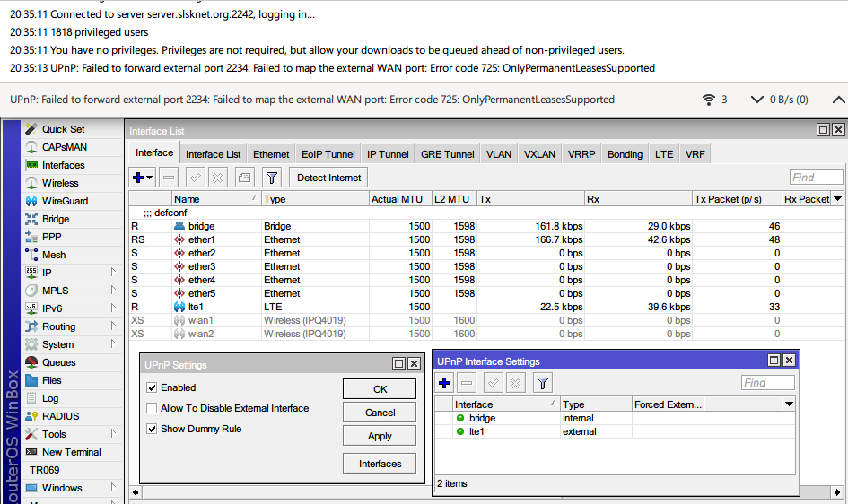Toggle Enabled checkbox in UPnP Settings
The image size is (848, 504).
152,387
